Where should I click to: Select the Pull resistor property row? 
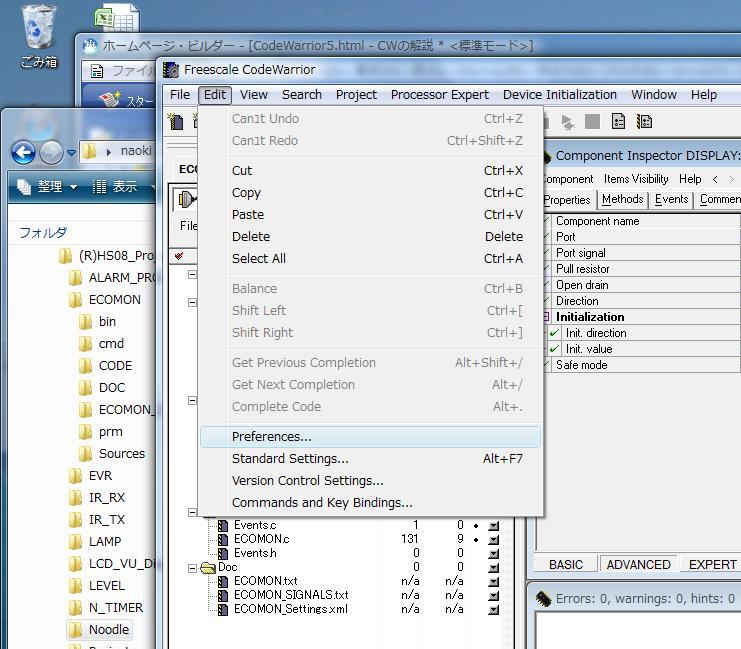point(641,269)
